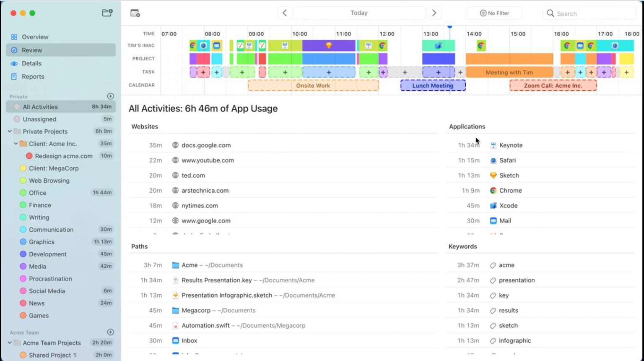Click the add-folder icon atop the sidebar
This screenshot has width=644, height=361.
pos(107,13)
